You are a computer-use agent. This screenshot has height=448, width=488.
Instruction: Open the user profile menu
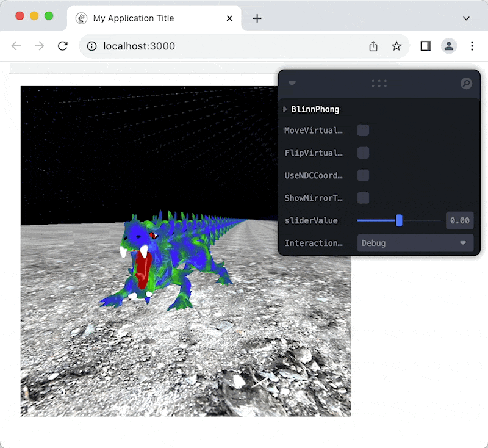(449, 46)
